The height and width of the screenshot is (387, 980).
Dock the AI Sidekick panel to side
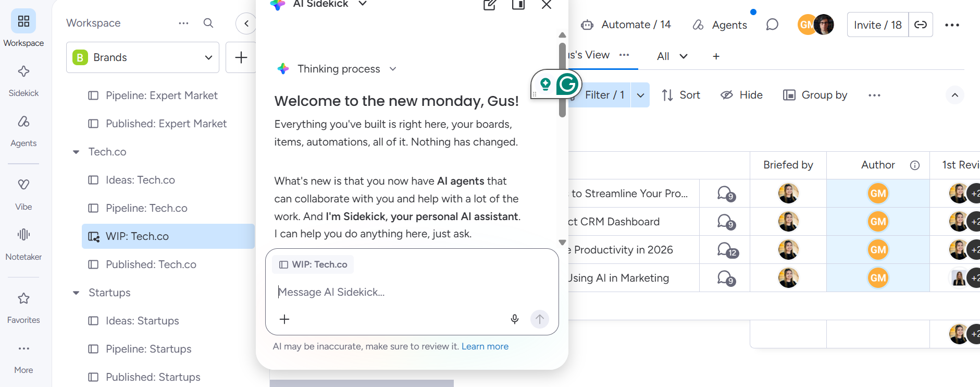coord(518,5)
